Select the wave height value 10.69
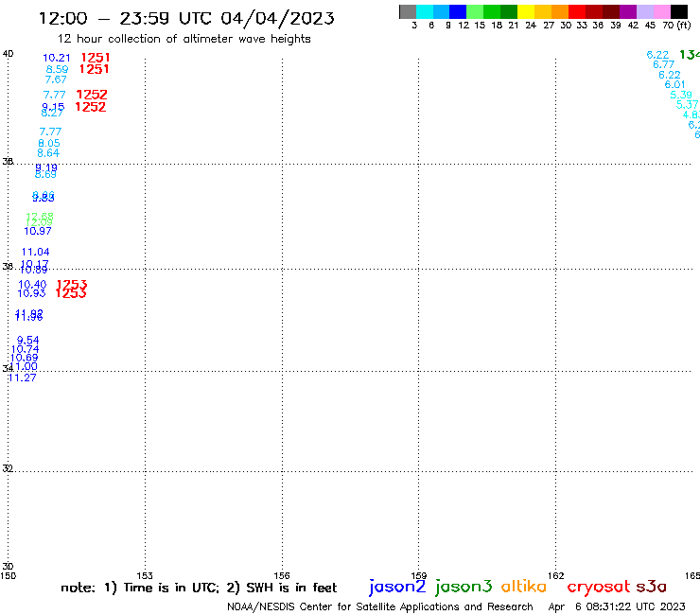The image size is (700, 615). pos(25,358)
